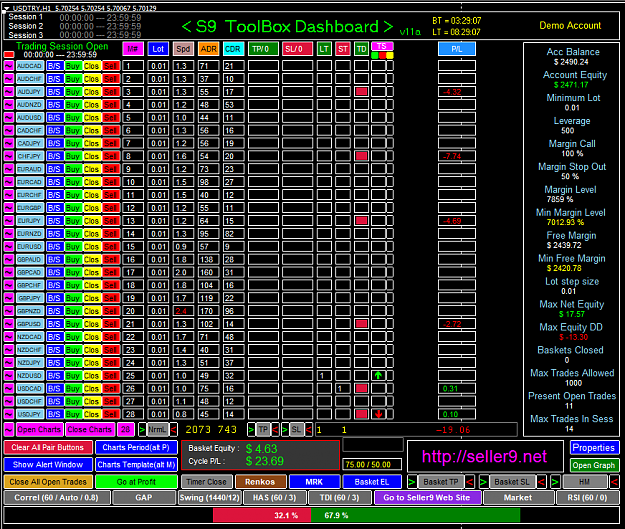Click Clos for the GBPUSD pair

[x=92, y=324]
